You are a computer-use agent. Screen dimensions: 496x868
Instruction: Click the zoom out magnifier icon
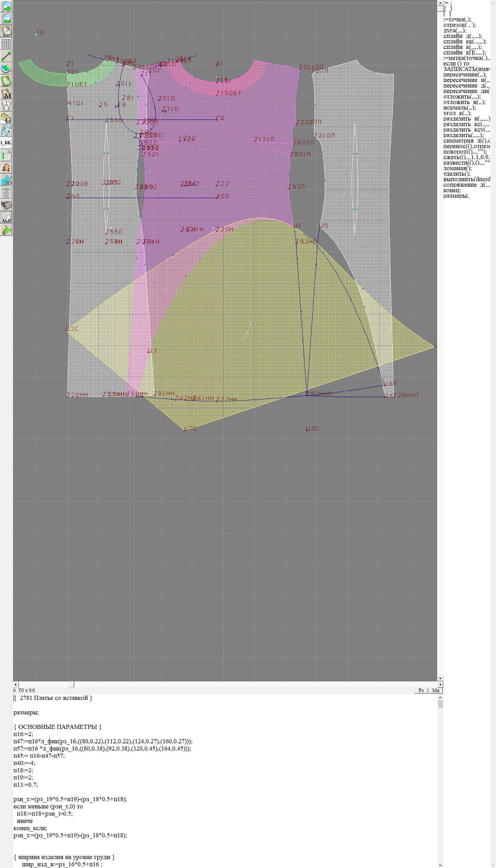pos(6,19)
